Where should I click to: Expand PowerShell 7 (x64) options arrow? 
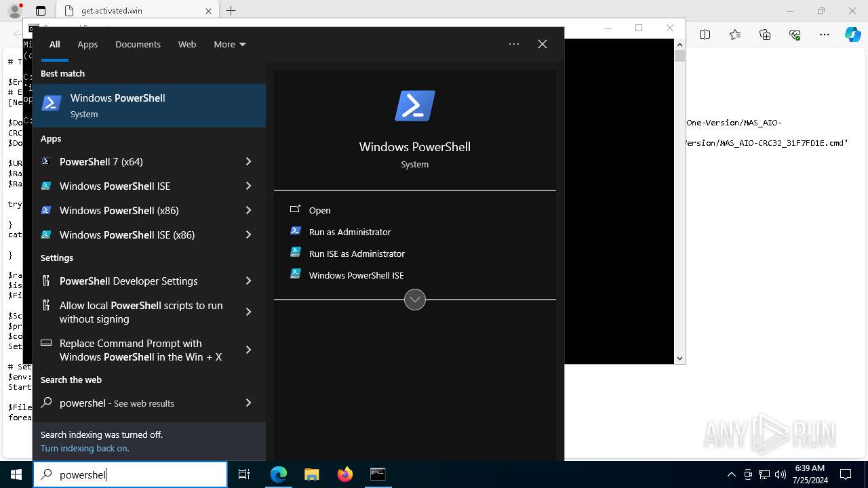coord(248,161)
